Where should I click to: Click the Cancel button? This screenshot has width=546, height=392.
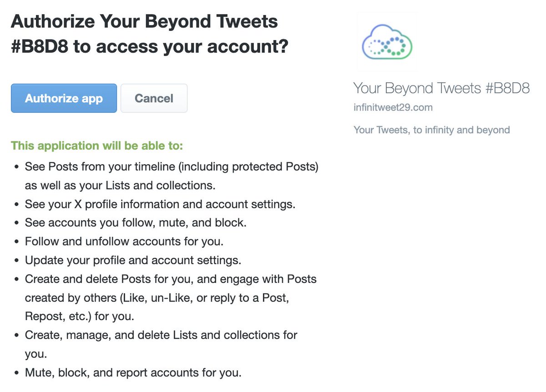click(154, 98)
